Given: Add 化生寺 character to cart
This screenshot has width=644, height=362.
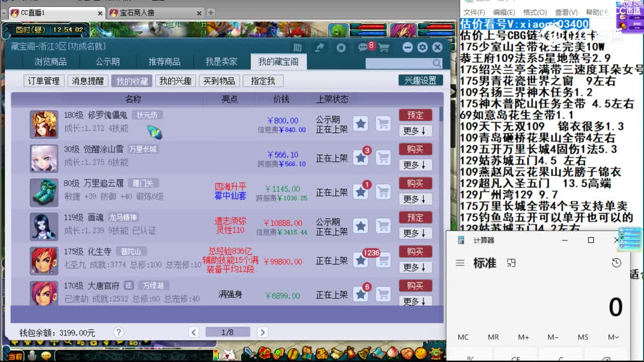Looking at the screenshot, I should coord(383,260).
